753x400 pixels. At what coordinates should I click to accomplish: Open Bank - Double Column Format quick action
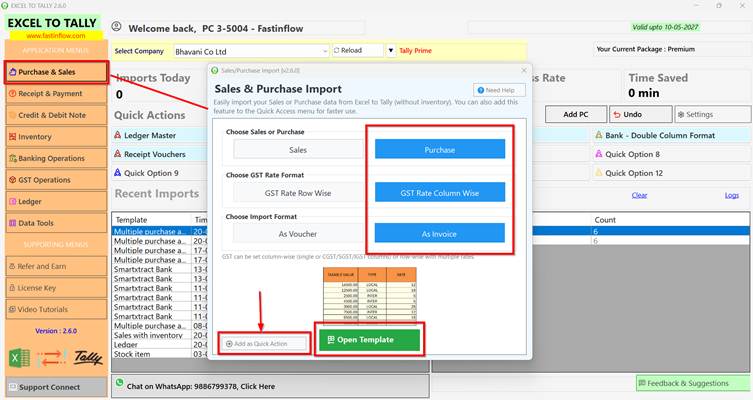672,135
